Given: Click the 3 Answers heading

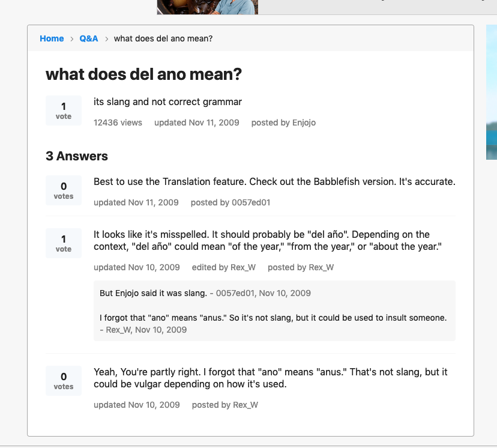Looking at the screenshot, I should 77,156.
